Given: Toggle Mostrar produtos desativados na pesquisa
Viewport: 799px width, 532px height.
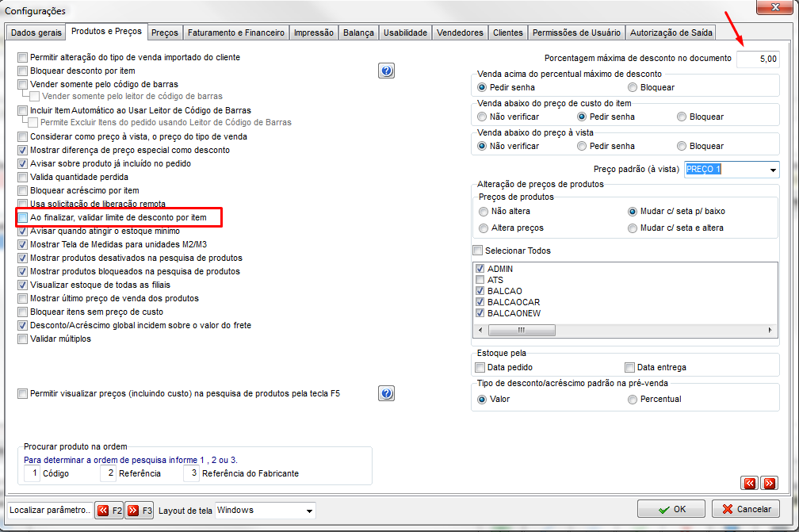Looking at the screenshot, I should pos(22,258).
